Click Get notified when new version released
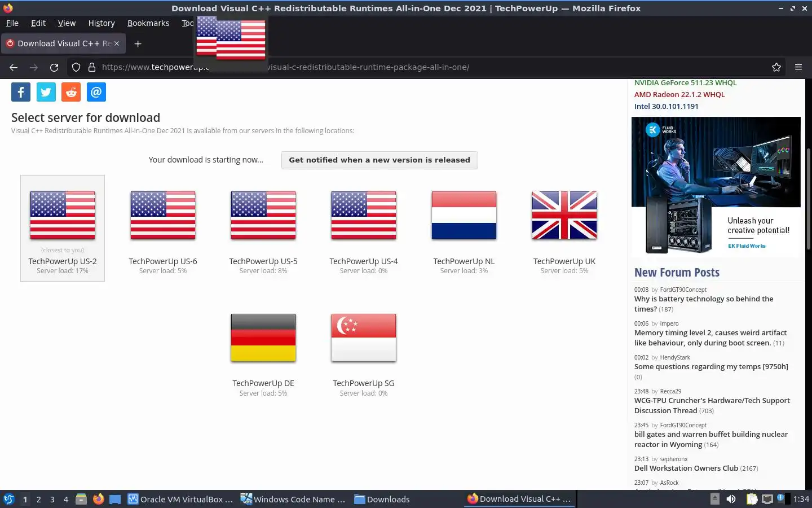 (379, 160)
